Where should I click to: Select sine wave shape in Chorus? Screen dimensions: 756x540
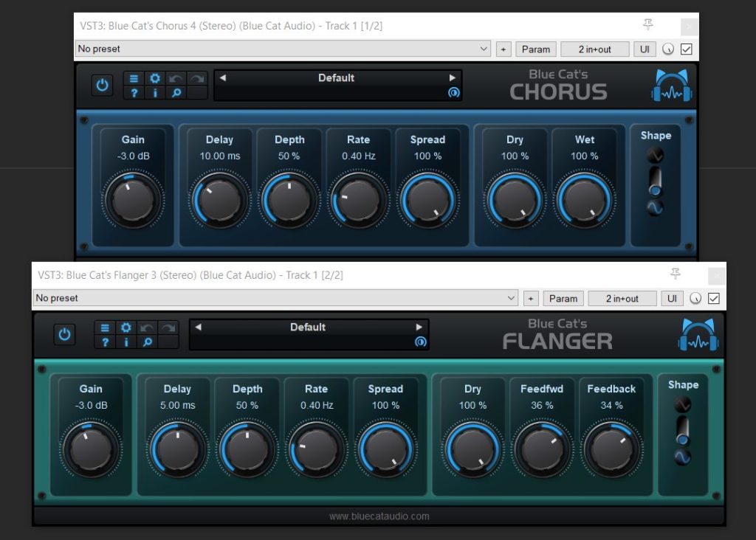coord(655,207)
